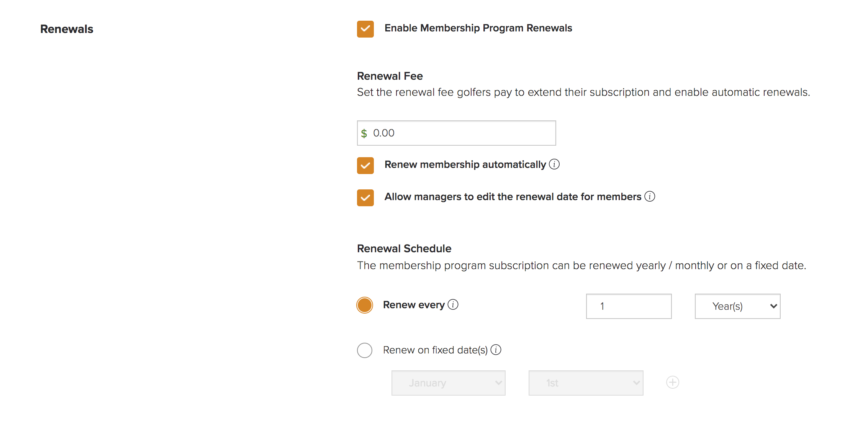
Task: Toggle Allow managers to edit renewal date checkbox
Action: (x=365, y=198)
